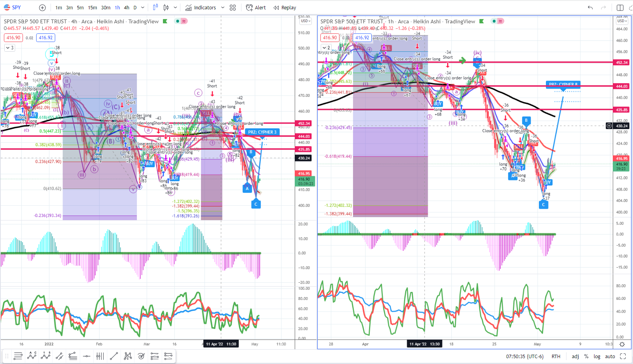Toggle adj dividend adjustment
The image size is (633, 364).
[x=575, y=356]
